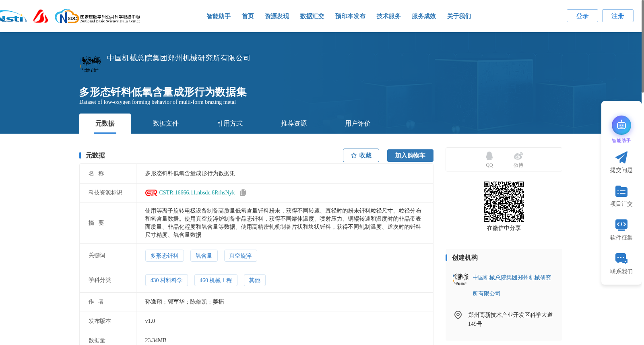Viewport: 644px width, 345px height.
Task: Click the 收藏 favorite button
Action: click(x=361, y=155)
